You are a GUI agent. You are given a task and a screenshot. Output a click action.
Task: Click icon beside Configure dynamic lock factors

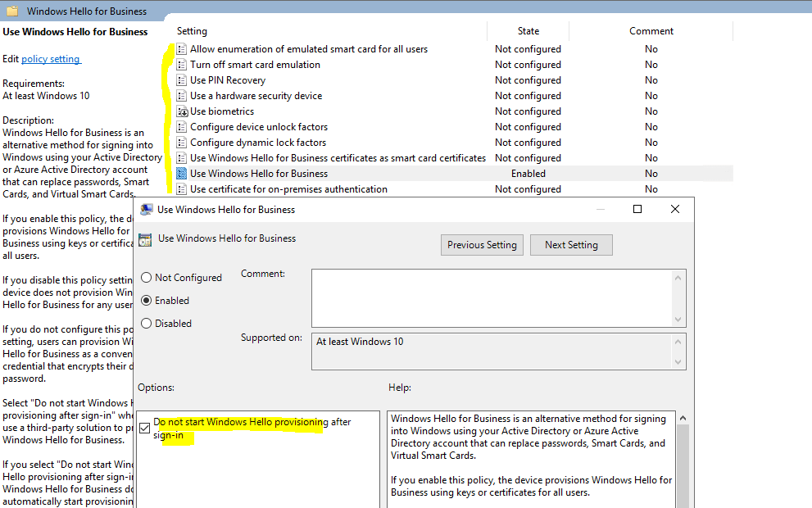point(181,143)
